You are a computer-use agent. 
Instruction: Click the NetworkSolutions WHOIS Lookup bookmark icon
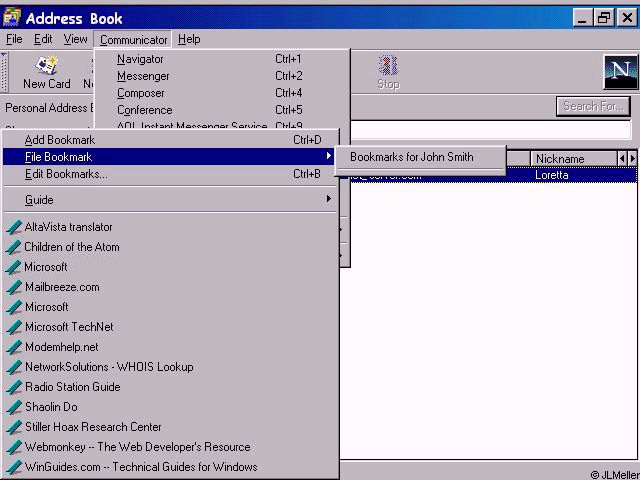point(14,367)
